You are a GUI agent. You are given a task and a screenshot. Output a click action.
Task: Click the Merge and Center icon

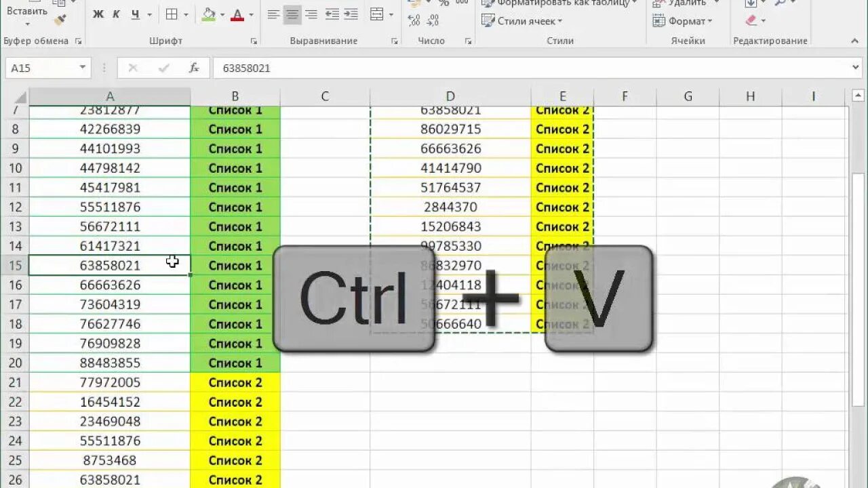[377, 14]
